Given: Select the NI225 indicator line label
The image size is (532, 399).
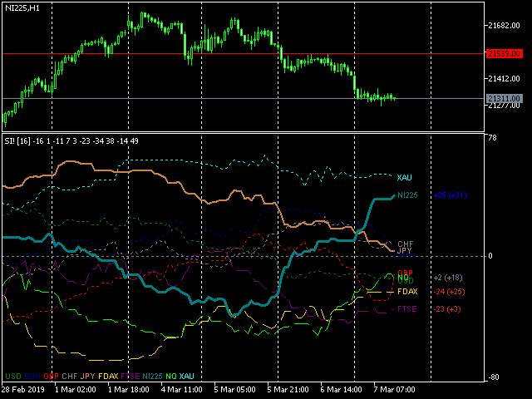Looking at the screenshot, I should click(x=407, y=195).
